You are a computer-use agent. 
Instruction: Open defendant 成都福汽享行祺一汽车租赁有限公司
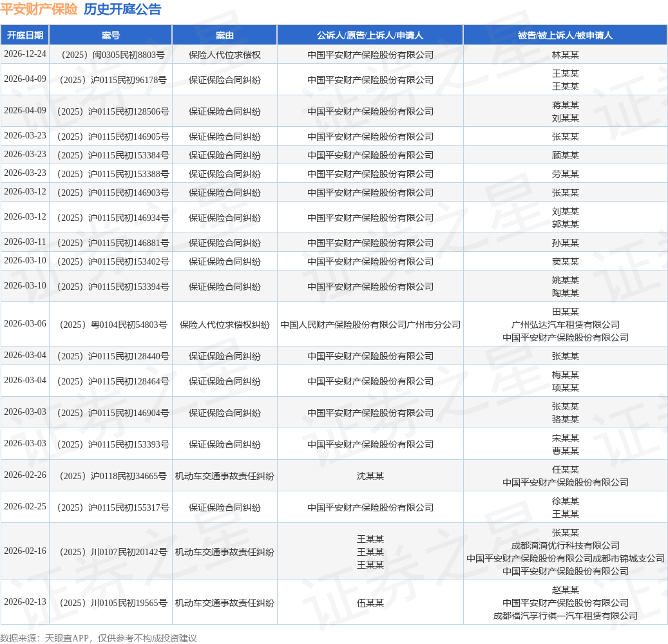tap(565, 616)
